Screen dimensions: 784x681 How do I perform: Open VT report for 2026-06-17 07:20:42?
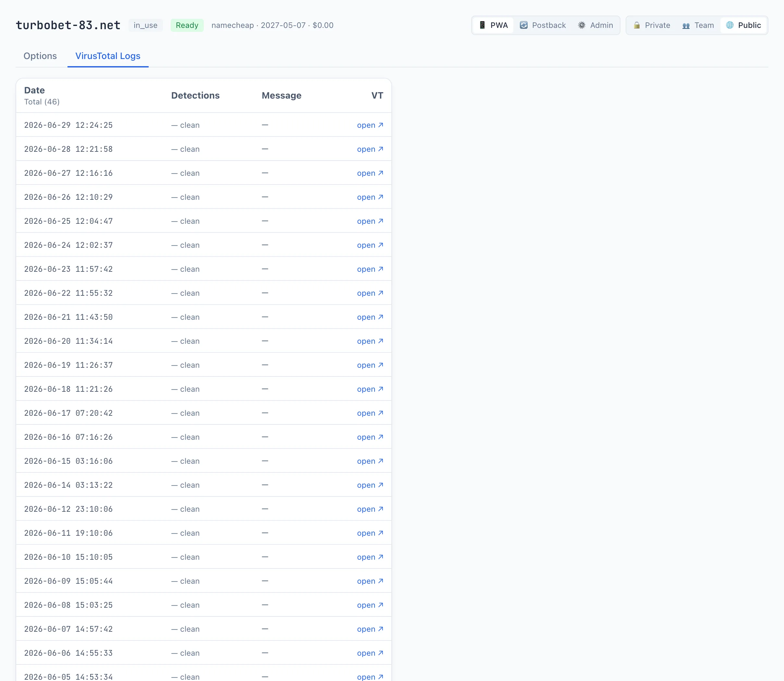click(x=370, y=413)
